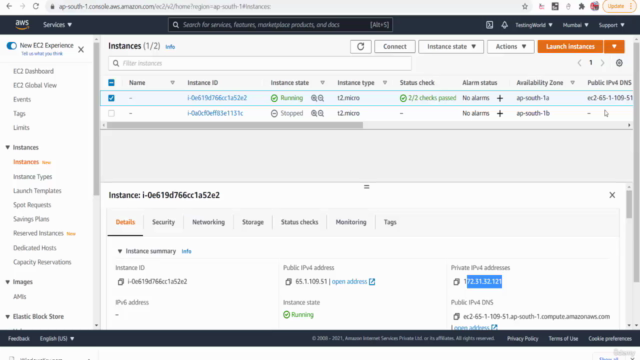Image resolution: width=640 pixels, height=360 pixels.
Task: Copy the Public IPv4 address 65.1.109.51
Action: pos(288,282)
